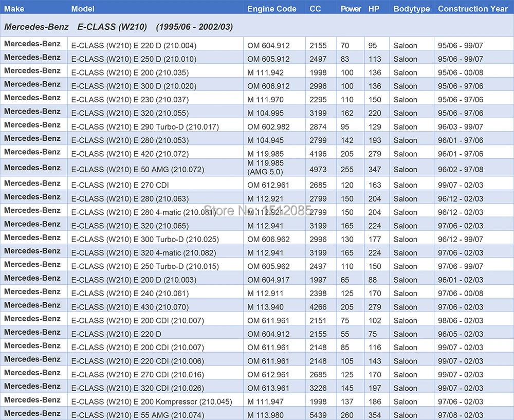This screenshot has height=420, width=514.
Task: Click HP value 102
Action: pos(375,320)
